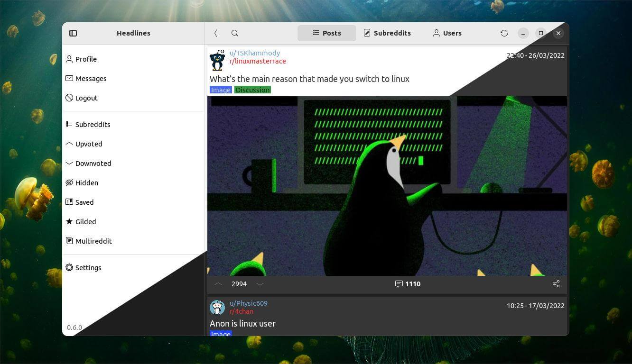This screenshot has height=364, width=632.
Task: Downvote the linux switch post
Action: point(260,284)
